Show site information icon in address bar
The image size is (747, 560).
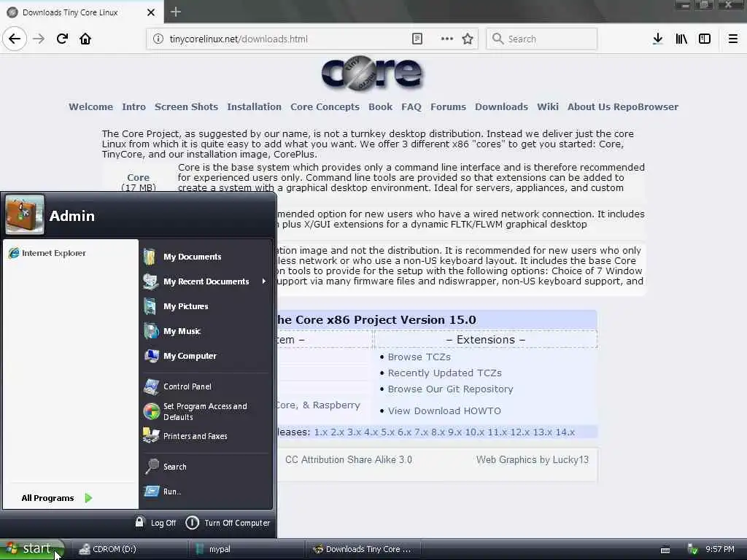(x=158, y=39)
